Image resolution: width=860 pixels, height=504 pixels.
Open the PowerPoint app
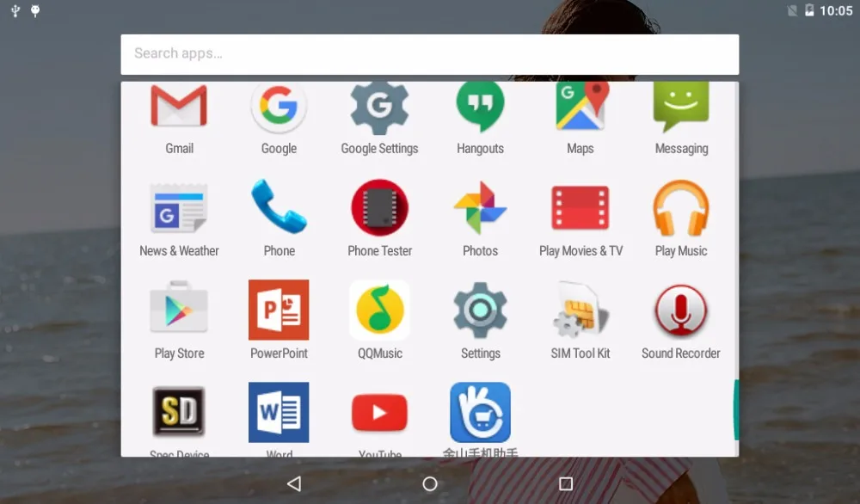(279, 310)
